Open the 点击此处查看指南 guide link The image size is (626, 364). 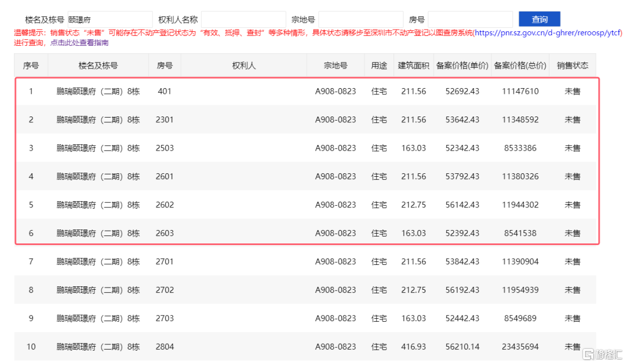point(79,43)
